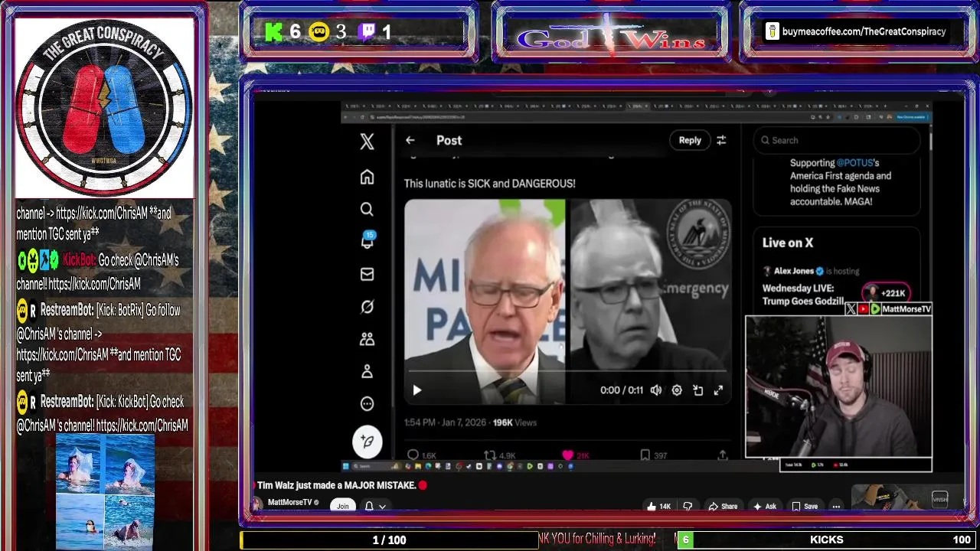Click the 1 / 100 progress bar
Image resolution: width=980 pixels, height=551 pixels.
389,540
